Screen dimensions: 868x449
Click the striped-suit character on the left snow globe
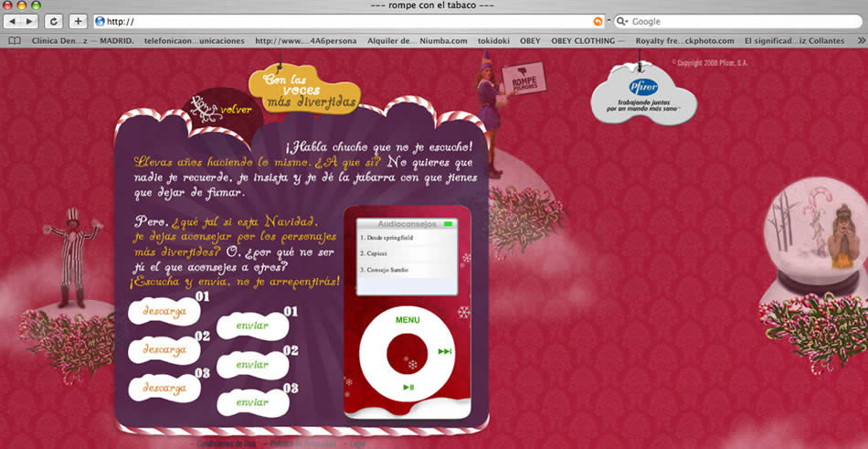[x=72, y=257]
